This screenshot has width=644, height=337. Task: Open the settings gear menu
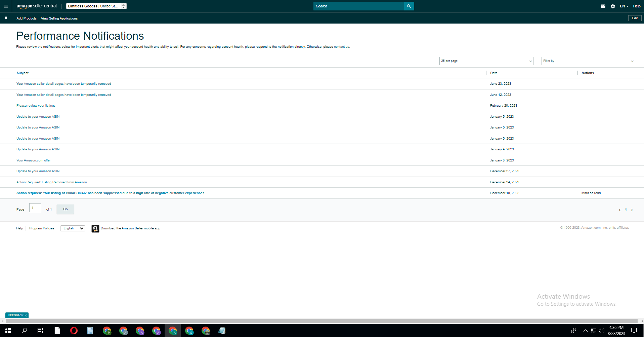[613, 6]
